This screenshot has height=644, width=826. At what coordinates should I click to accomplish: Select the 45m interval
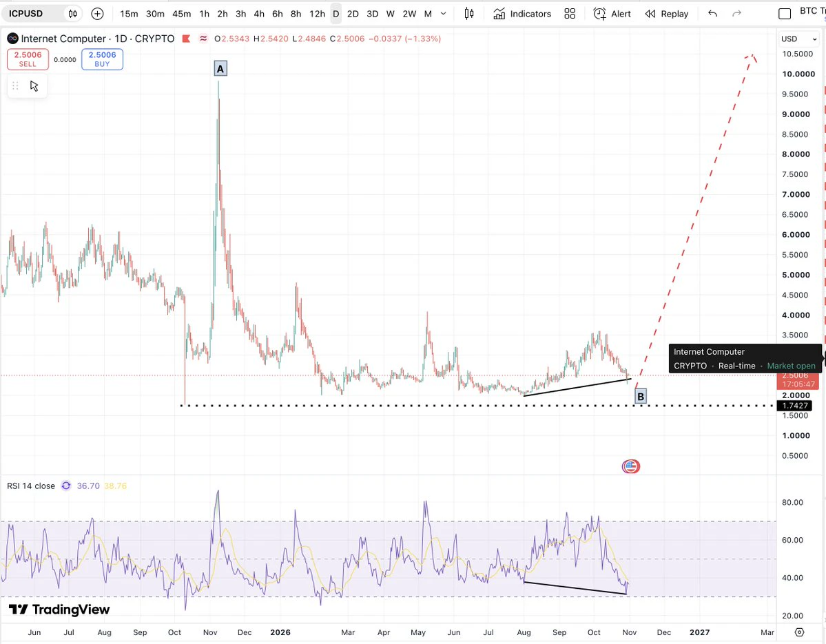[x=182, y=14]
